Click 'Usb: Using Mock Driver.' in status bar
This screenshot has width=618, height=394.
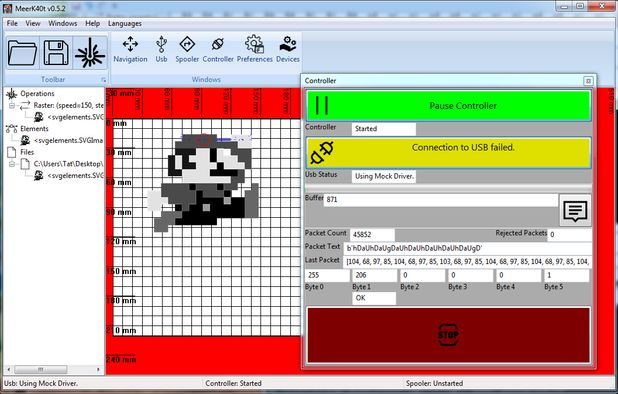pos(41,383)
